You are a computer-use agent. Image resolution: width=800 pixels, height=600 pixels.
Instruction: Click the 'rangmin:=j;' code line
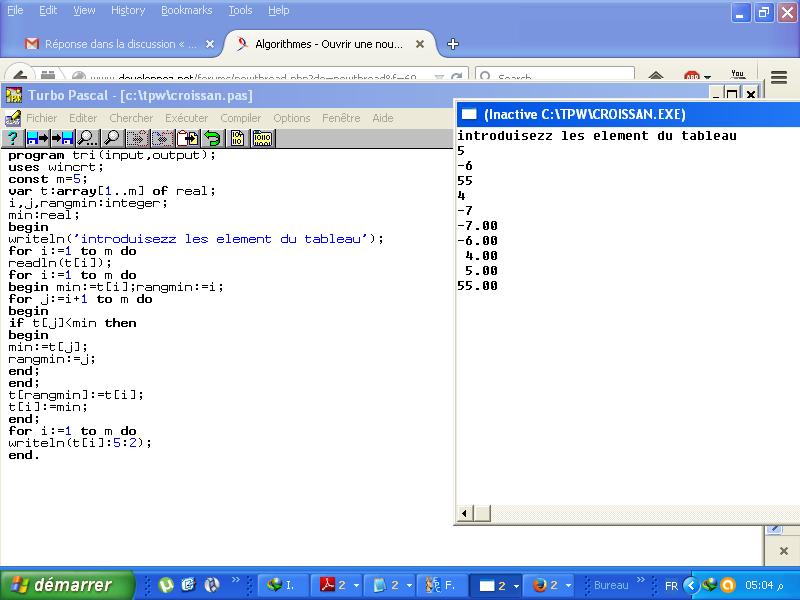tap(52, 359)
